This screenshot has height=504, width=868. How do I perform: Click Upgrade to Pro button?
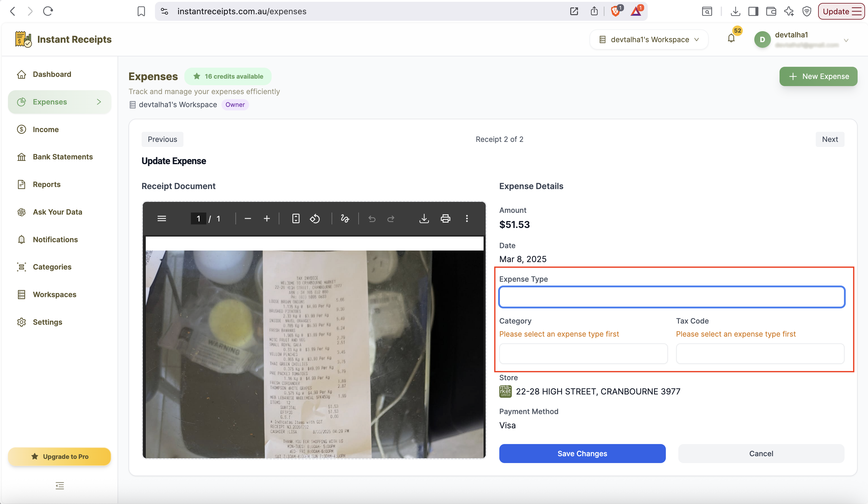point(60,457)
